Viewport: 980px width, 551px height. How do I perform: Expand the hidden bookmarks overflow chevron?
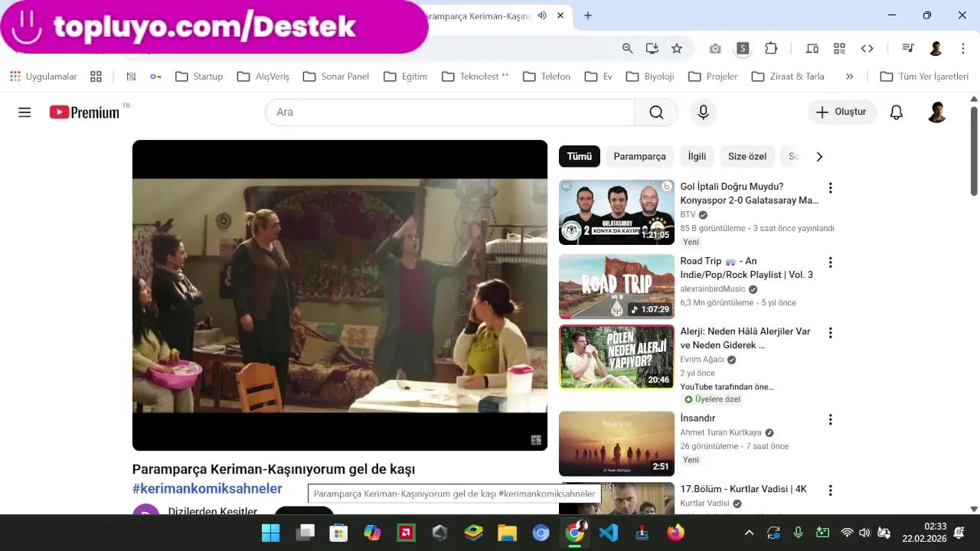849,77
